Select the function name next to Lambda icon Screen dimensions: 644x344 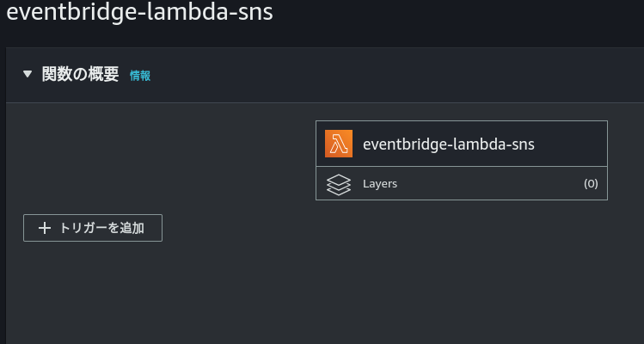(449, 144)
